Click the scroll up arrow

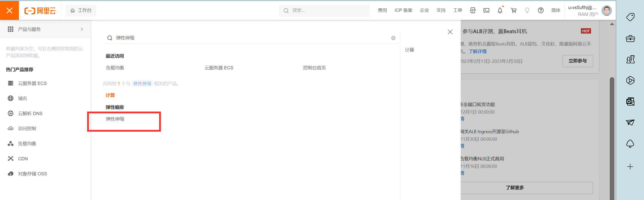pyautogui.click(x=612, y=24)
